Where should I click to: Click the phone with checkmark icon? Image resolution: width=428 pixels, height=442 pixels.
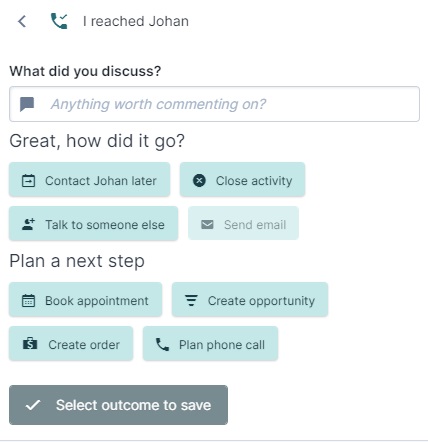[59, 21]
